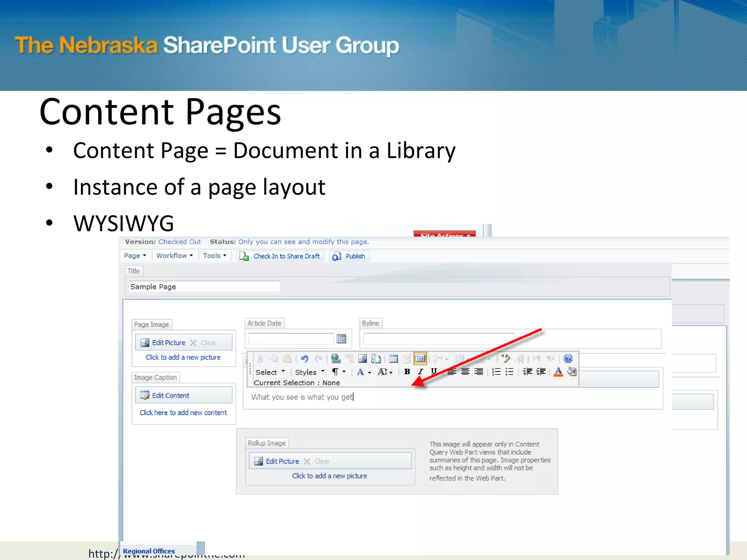Pick the red font color swatch
The image size is (747, 560).
click(558, 372)
